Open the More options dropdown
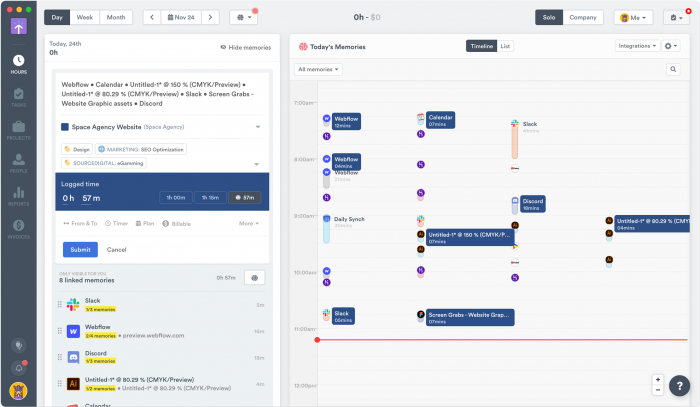This screenshot has width=700, height=407. point(249,223)
